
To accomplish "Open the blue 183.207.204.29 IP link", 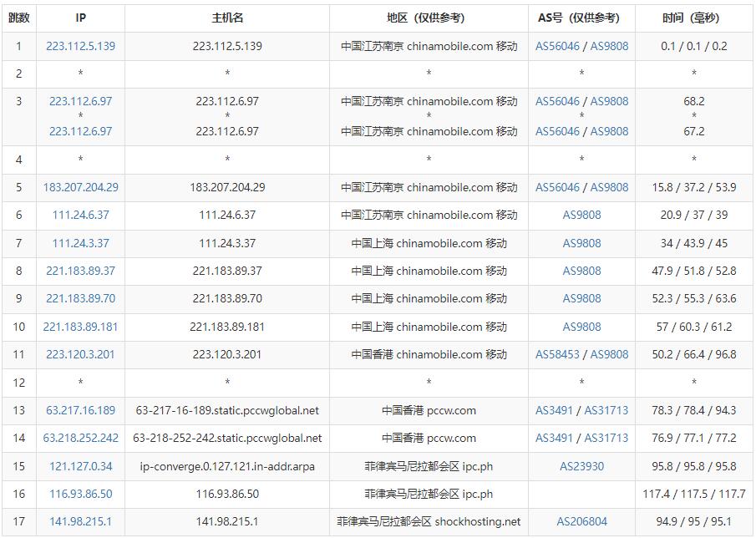I will click(x=80, y=187).
